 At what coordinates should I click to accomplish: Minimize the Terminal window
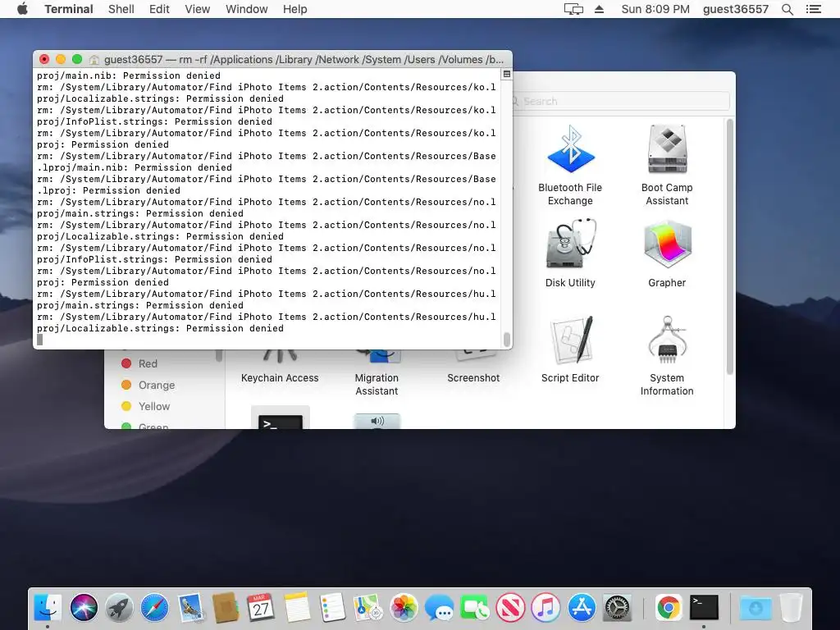61,59
